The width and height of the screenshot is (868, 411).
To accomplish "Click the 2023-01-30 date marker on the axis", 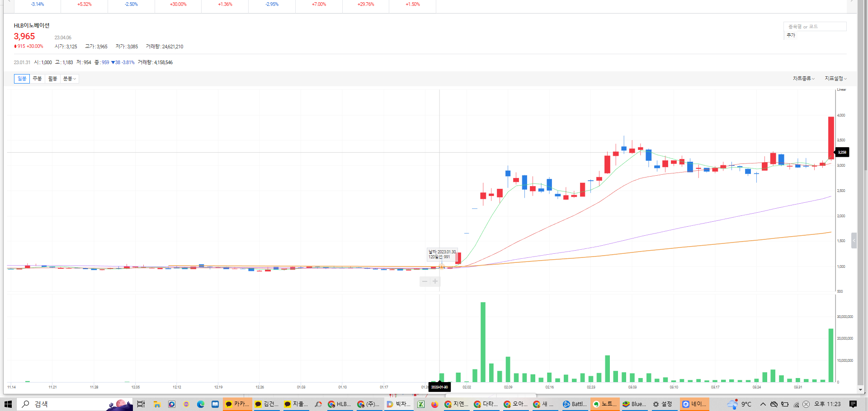I will (x=439, y=387).
